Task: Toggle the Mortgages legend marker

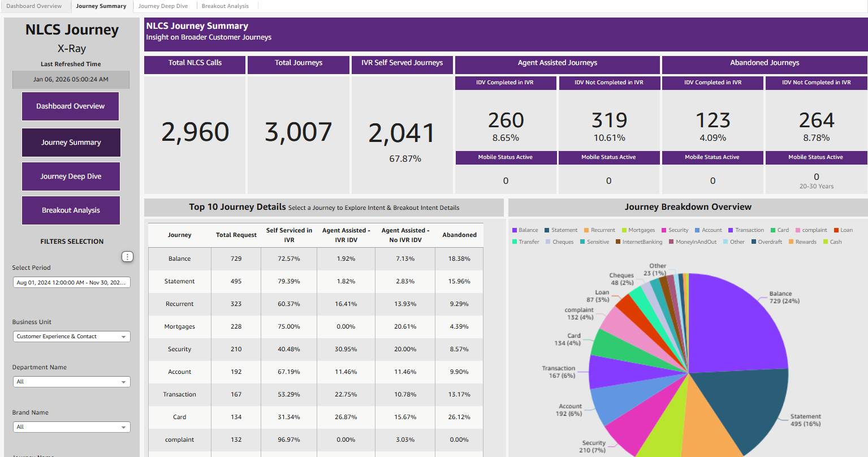Action: (624, 230)
